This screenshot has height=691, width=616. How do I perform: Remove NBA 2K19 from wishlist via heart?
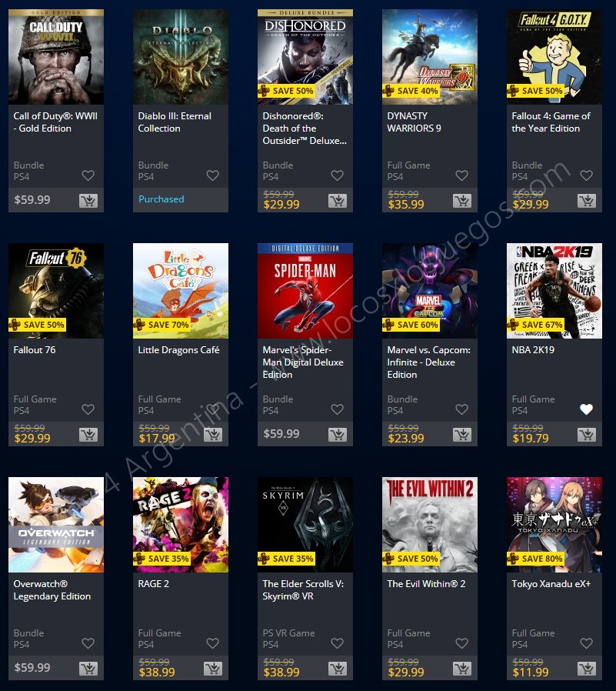point(586,409)
